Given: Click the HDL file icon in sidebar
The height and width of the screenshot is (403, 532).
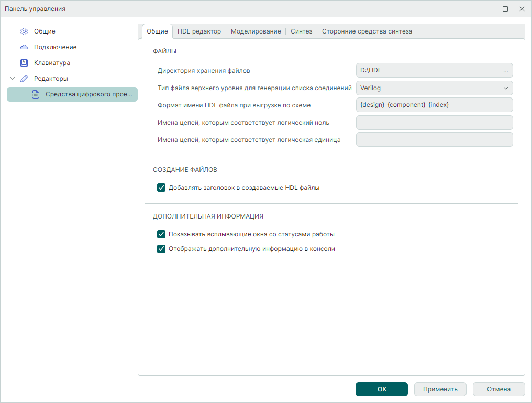Looking at the screenshot, I should 36,94.
